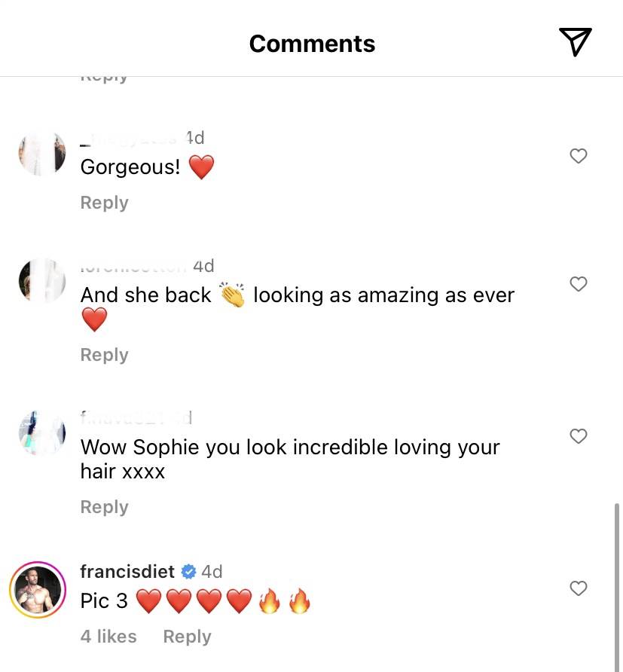623x672 pixels.
Task: Click the verified badge next to francisdiet
Action: (x=188, y=572)
